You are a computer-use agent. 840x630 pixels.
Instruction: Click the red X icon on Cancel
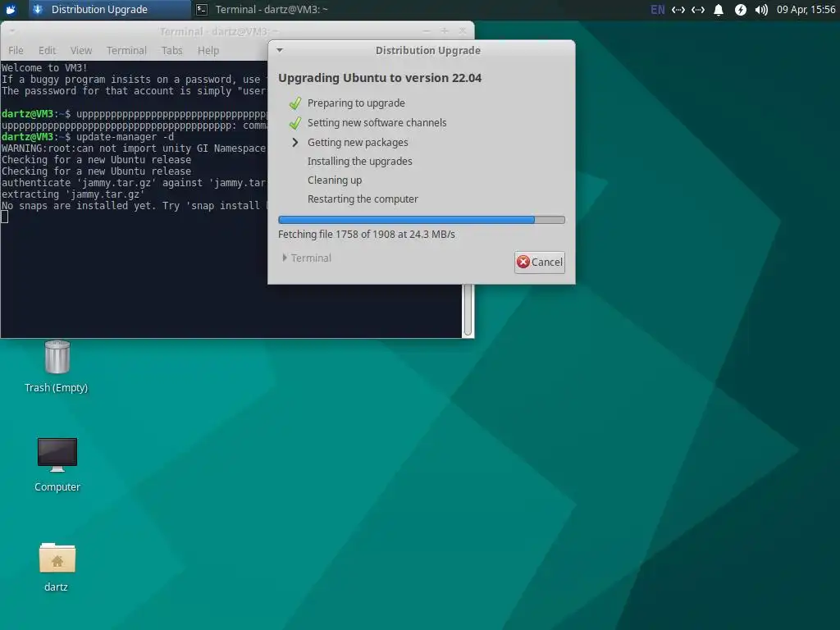[523, 262]
